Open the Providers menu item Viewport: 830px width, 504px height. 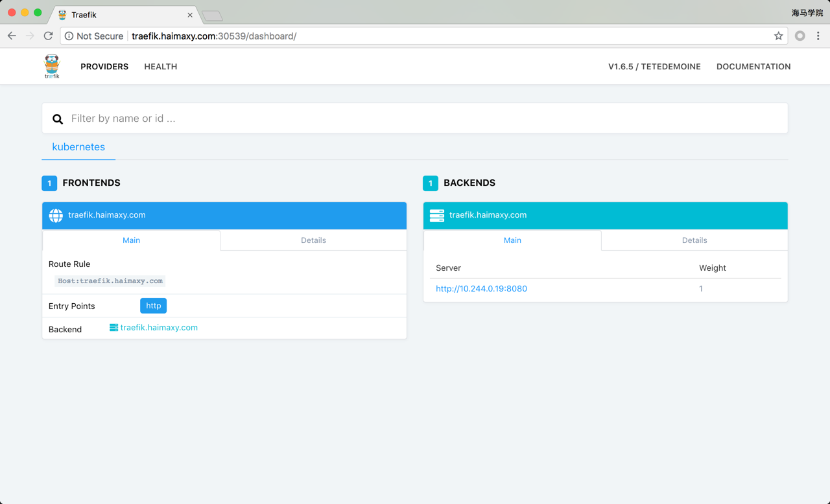[104, 67]
